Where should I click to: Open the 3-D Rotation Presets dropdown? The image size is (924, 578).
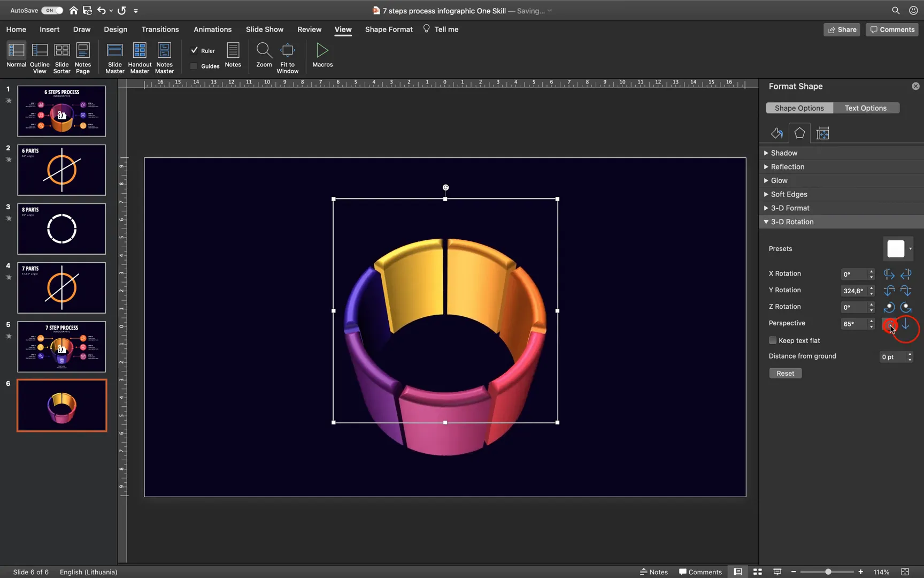pos(910,248)
